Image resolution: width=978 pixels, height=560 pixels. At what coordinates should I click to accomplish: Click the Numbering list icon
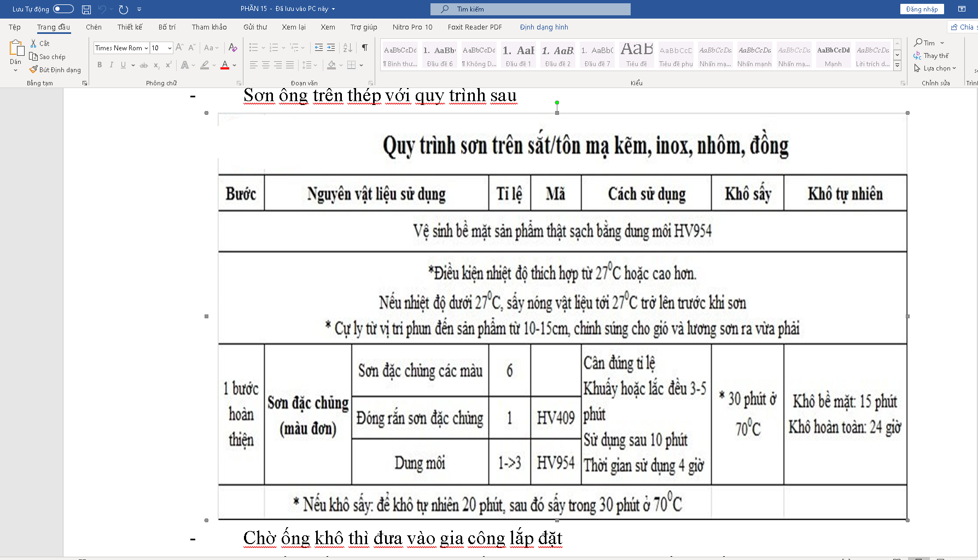274,48
